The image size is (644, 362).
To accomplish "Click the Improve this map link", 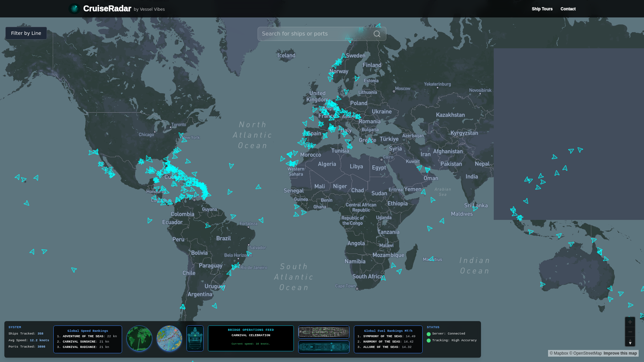I will 620,353.
